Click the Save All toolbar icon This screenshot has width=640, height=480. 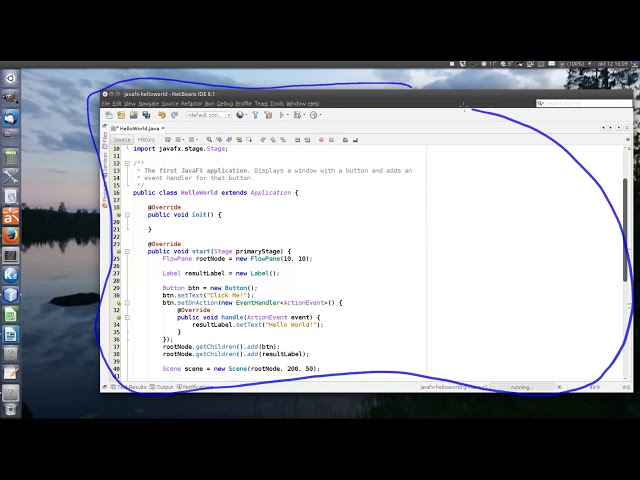click(x=146, y=115)
